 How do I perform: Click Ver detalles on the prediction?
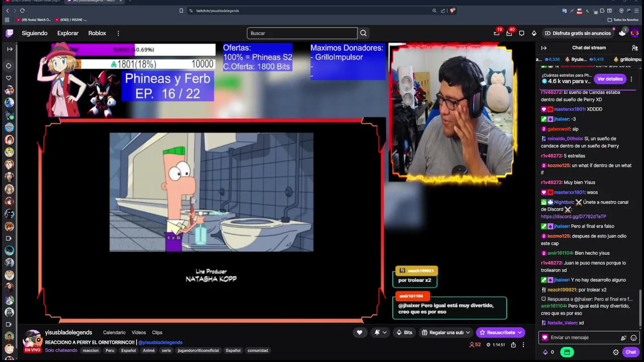point(610,79)
